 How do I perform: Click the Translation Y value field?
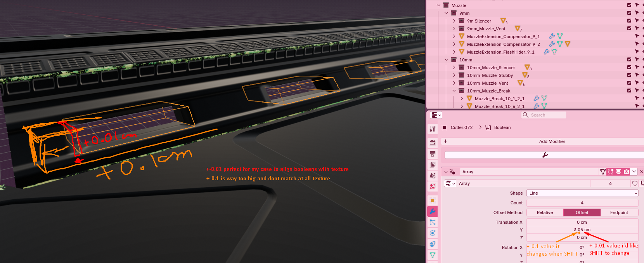tap(582, 230)
